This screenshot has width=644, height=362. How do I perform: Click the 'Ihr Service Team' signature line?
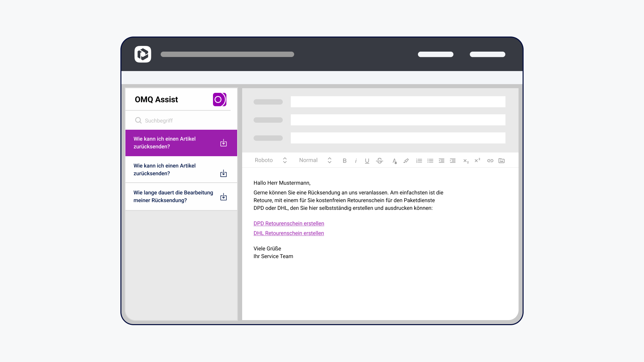(x=273, y=256)
